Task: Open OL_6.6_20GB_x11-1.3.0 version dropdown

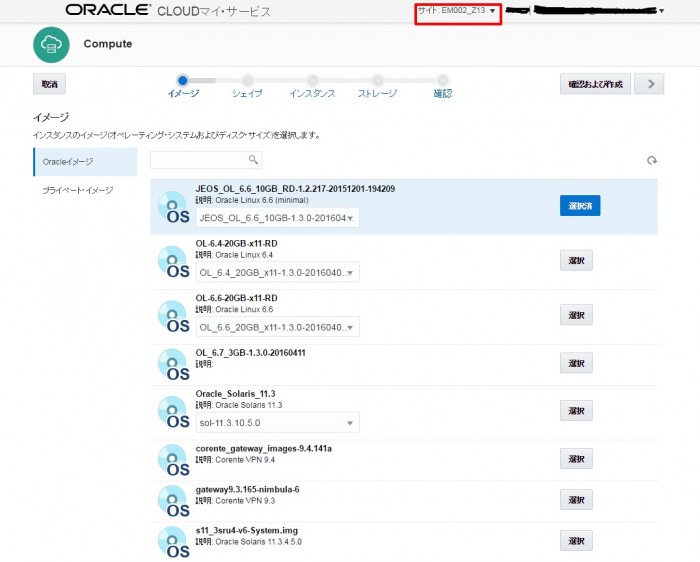Action: [x=277, y=327]
